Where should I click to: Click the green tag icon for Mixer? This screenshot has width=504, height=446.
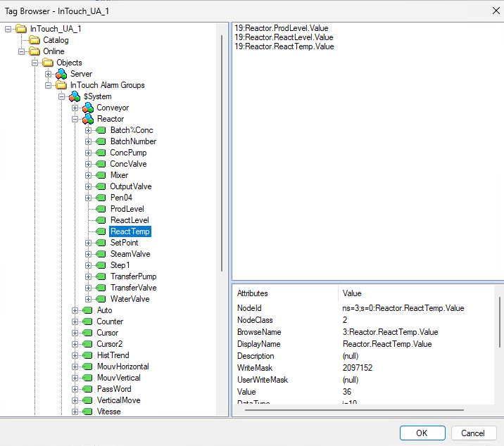pos(101,175)
